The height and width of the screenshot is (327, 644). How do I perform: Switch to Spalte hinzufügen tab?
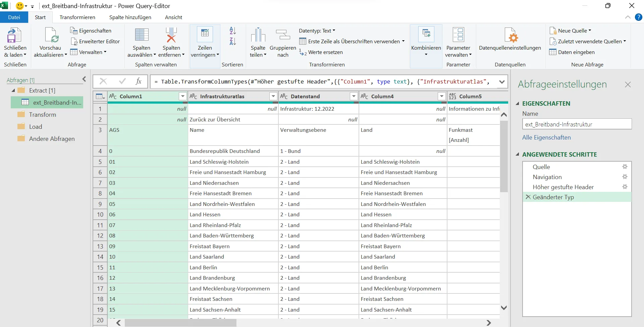[x=130, y=17]
